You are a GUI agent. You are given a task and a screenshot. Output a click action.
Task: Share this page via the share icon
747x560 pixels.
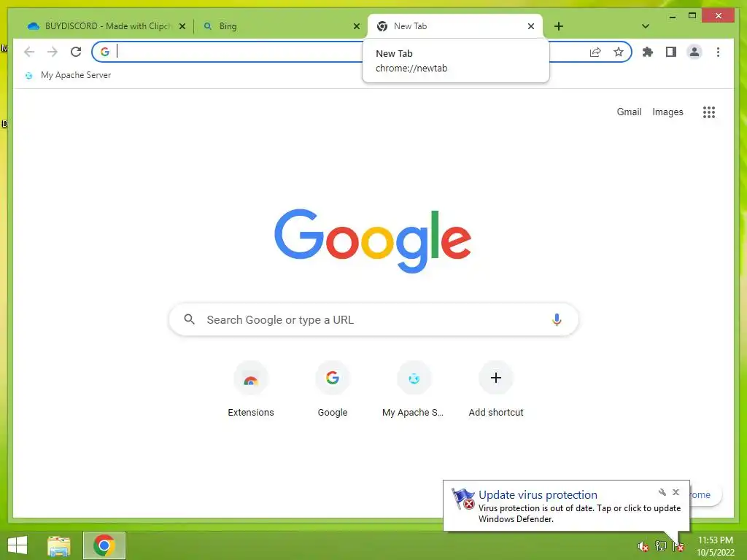(595, 52)
